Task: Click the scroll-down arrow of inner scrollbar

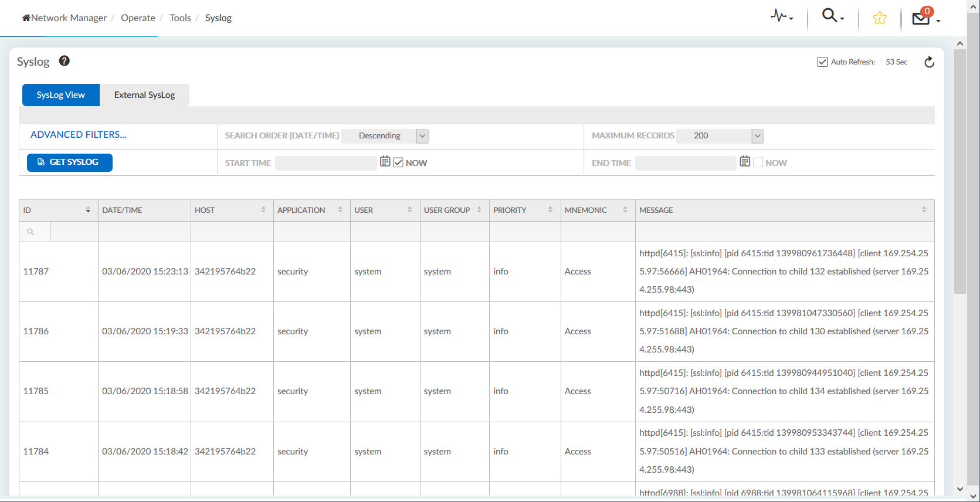Action: 960,489
